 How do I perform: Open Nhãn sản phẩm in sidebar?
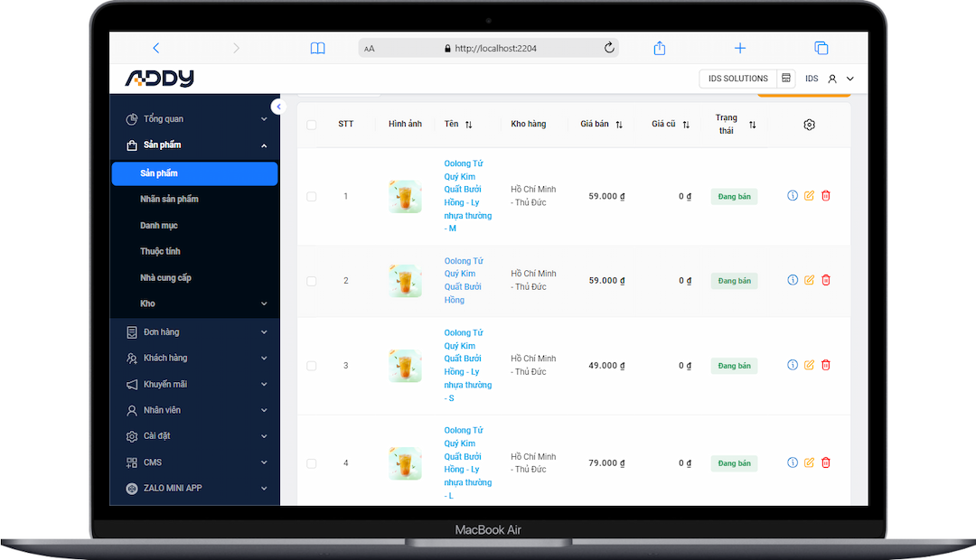point(169,199)
